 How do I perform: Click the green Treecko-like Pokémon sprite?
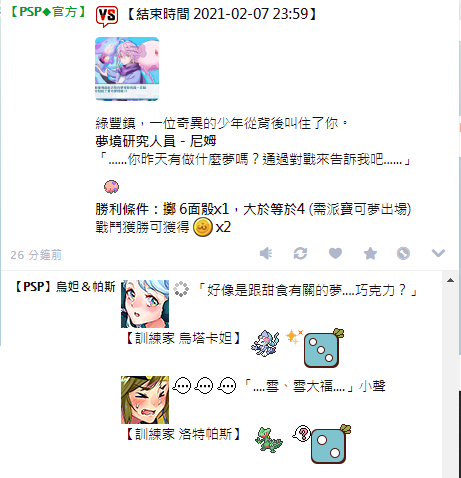click(269, 440)
